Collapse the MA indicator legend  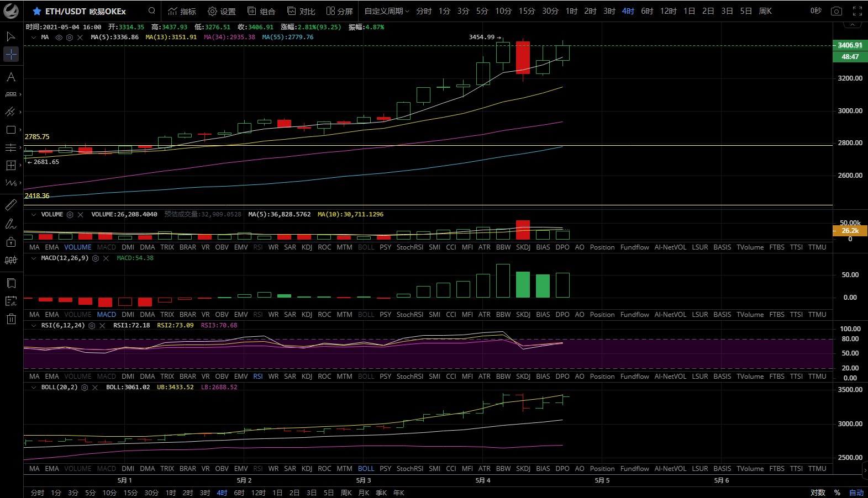[x=34, y=38]
